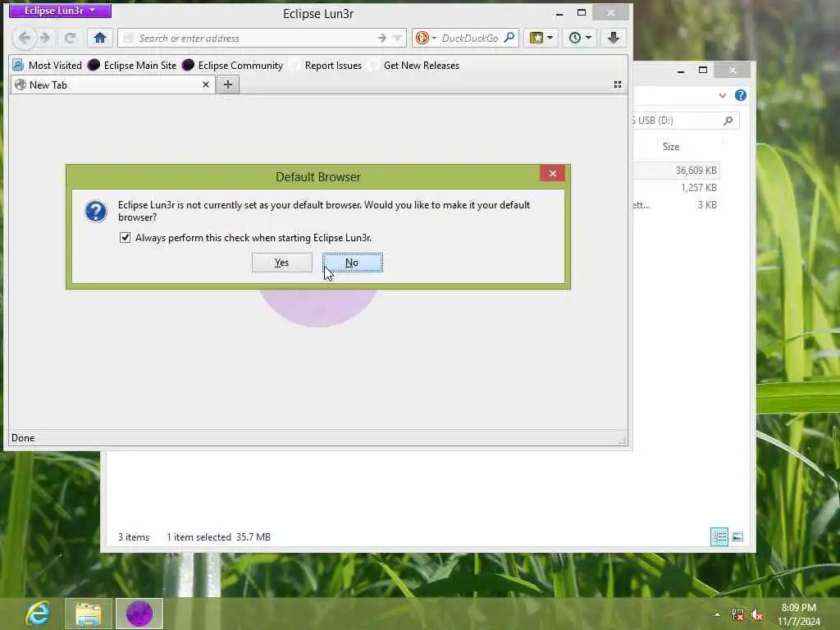Click '1 item selected 35.7 MB' status text
The height and width of the screenshot is (630, 840).
pos(218,536)
